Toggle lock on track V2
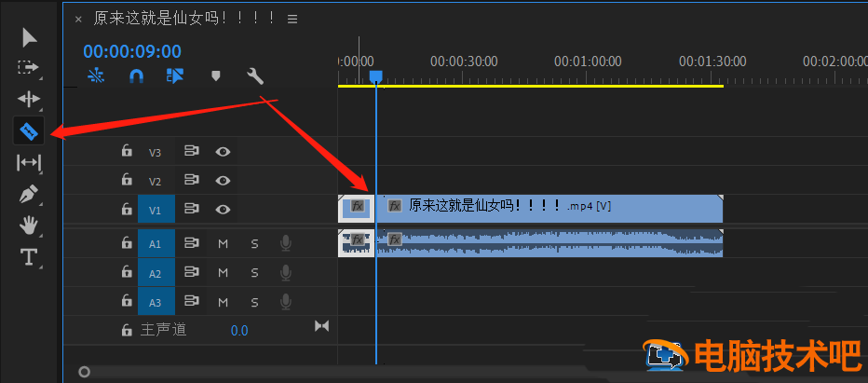868x383 pixels. click(128, 180)
